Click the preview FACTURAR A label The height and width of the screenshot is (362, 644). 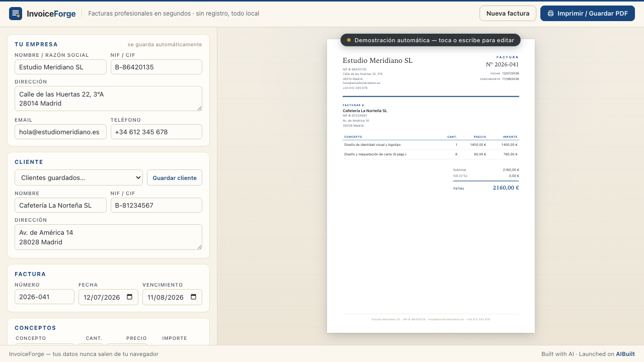click(353, 105)
